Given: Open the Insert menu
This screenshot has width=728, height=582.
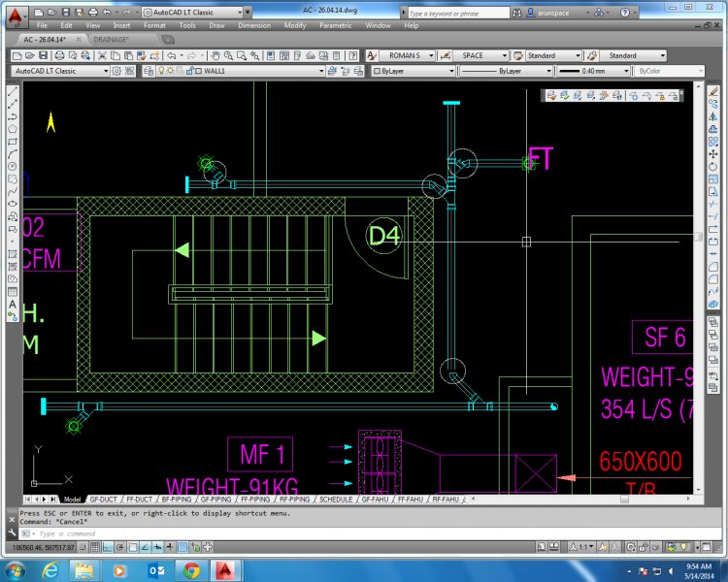Looking at the screenshot, I should coord(121,25).
